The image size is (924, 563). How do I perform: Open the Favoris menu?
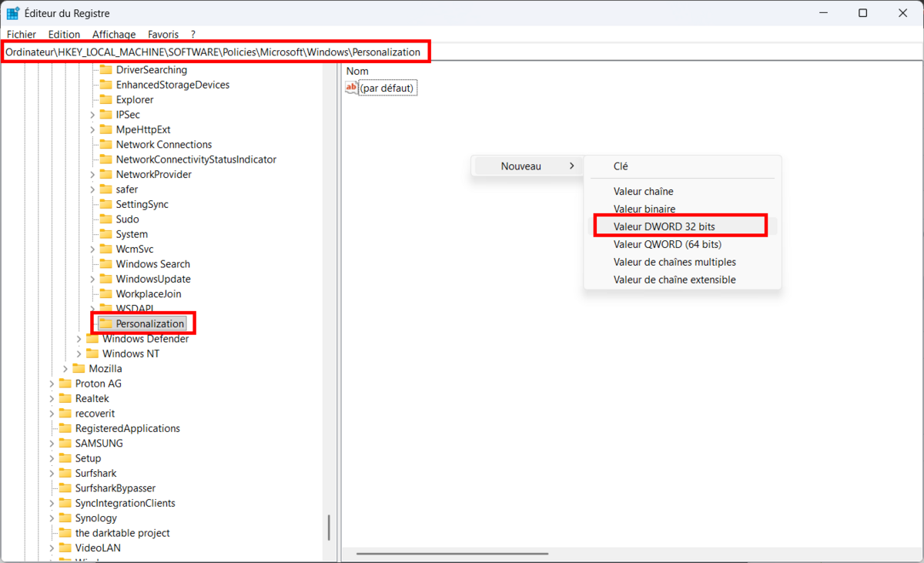[163, 35]
